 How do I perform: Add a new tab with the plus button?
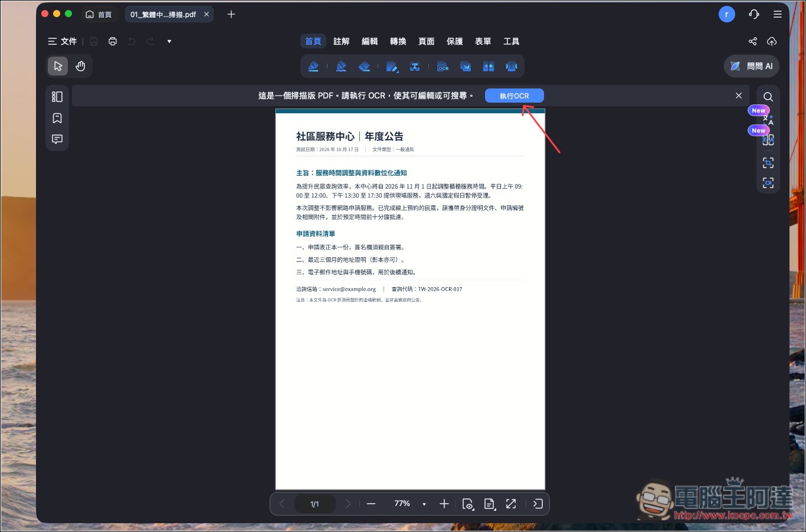[231, 14]
